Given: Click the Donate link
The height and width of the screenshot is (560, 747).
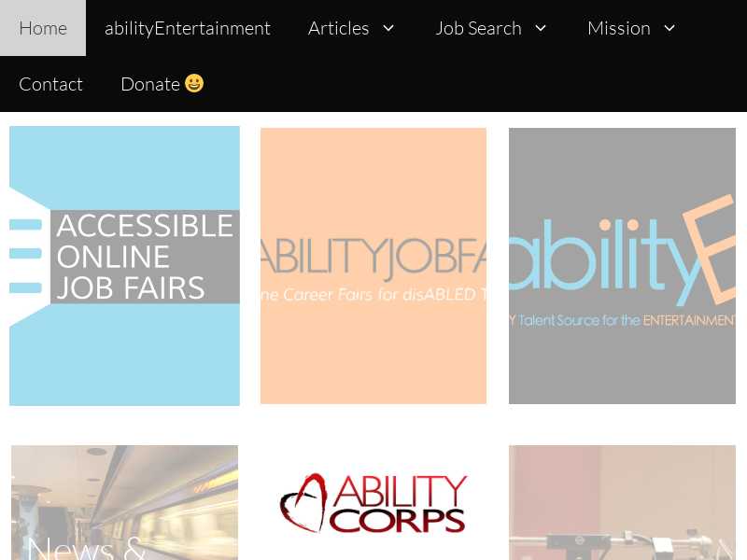Looking at the screenshot, I should (150, 84).
